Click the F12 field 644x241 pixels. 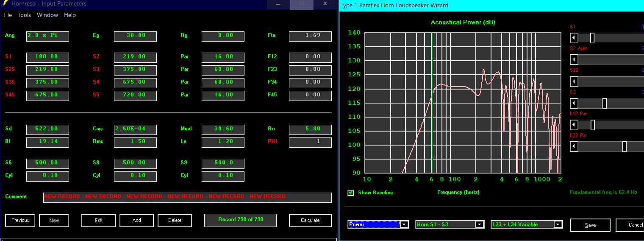pos(310,57)
